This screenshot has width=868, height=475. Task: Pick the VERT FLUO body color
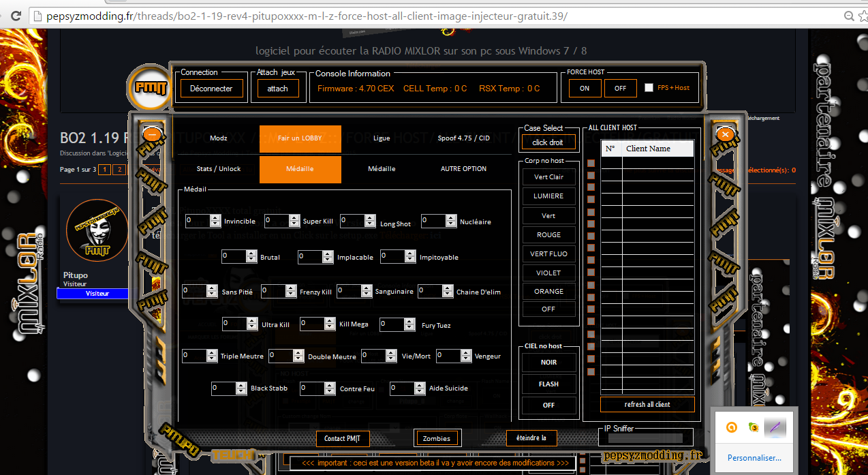tap(549, 254)
